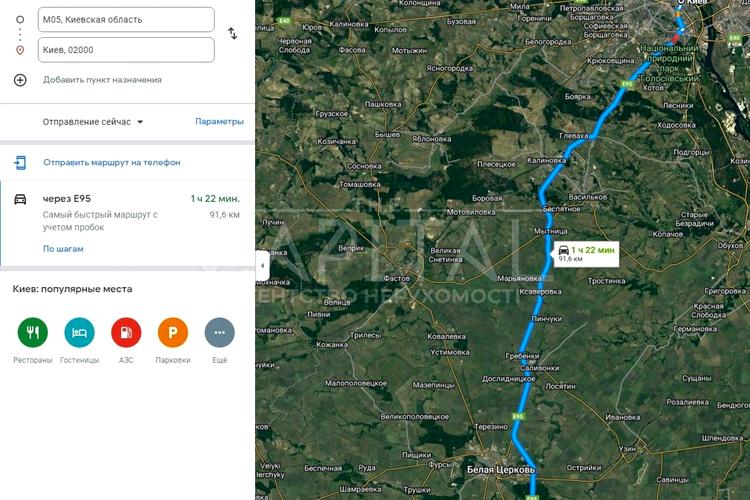Viewport: 750px width, 500px height.
Task: Edit the destination field Киев, 02000
Action: 126,50
